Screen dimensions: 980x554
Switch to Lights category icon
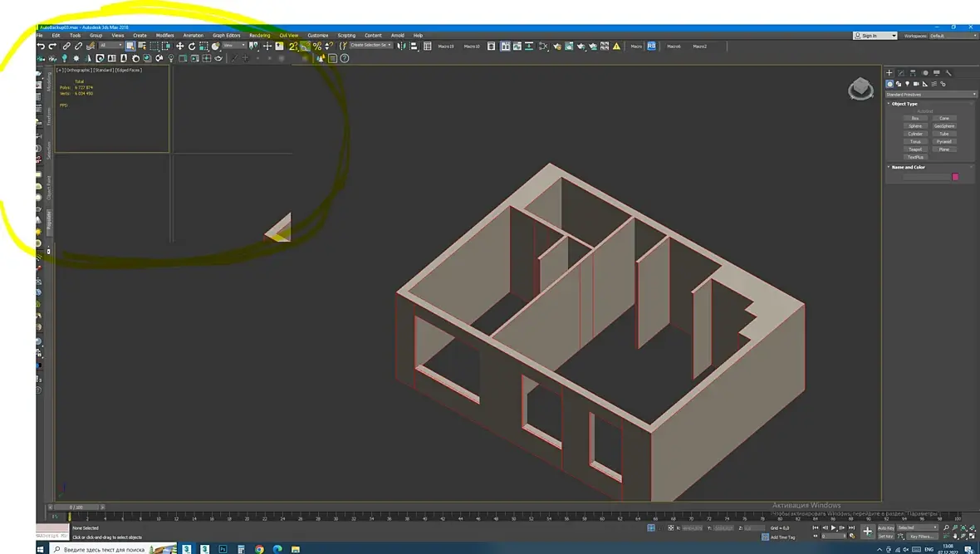click(907, 84)
